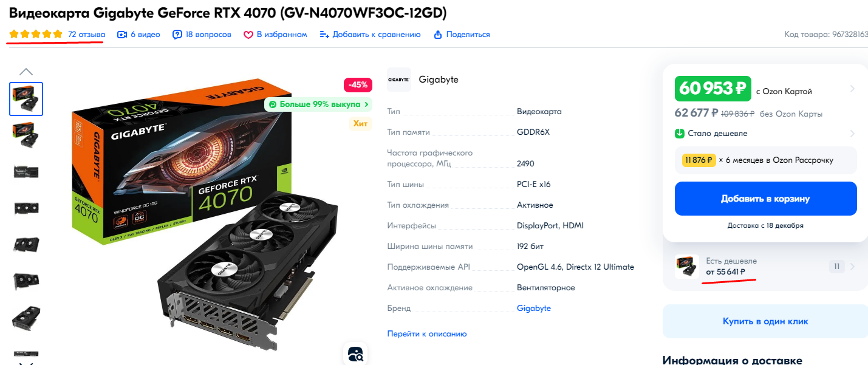Open the Есть дешевле offers chevron
868x365 pixels.
pyautogui.click(x=852, y=266)
